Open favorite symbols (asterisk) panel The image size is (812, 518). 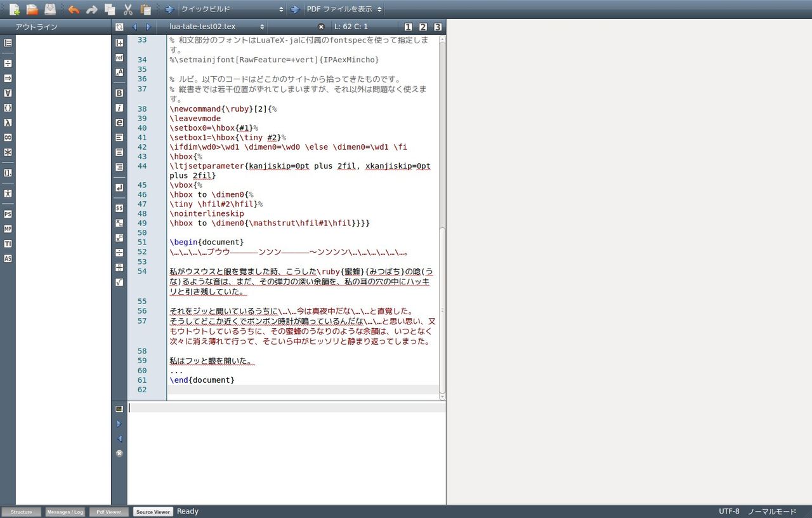8,152
